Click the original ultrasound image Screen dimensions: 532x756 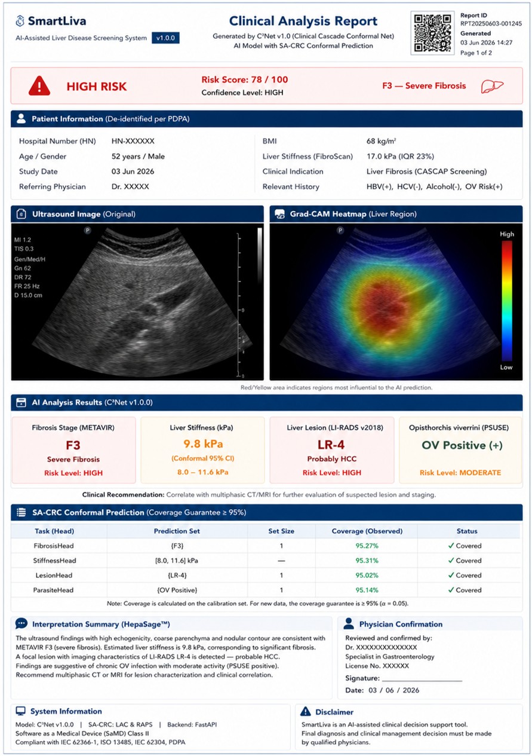(x=137, y=301)
